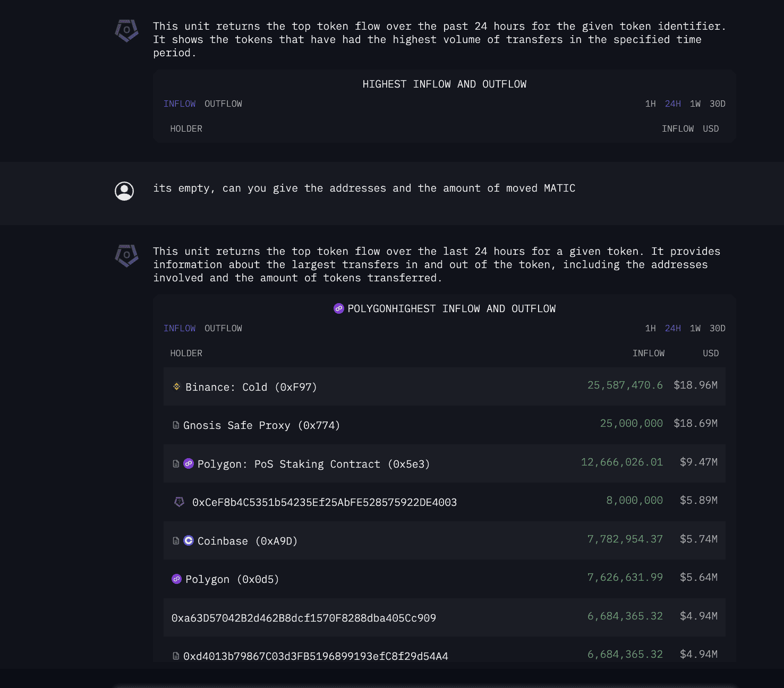
Task: Select INFLOW tab in the Polygon table
Action: pyautogui.click(x=180, y=328)
